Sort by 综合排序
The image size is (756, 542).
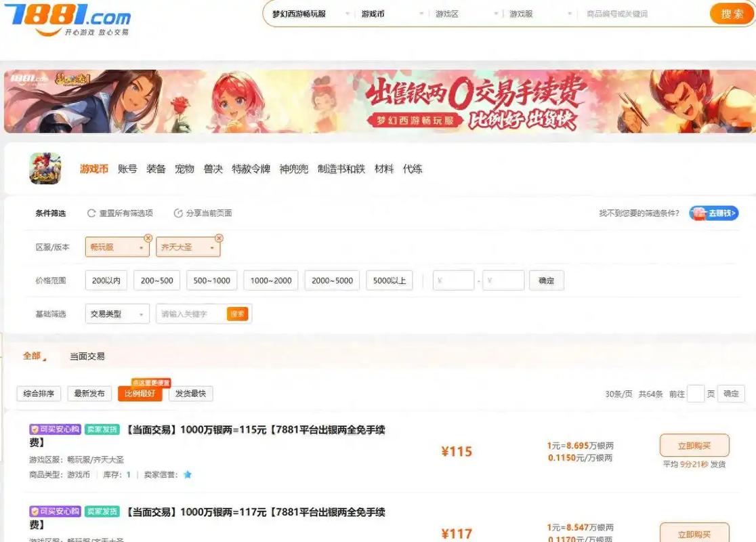pyautogui.click(x=39, y=394)
